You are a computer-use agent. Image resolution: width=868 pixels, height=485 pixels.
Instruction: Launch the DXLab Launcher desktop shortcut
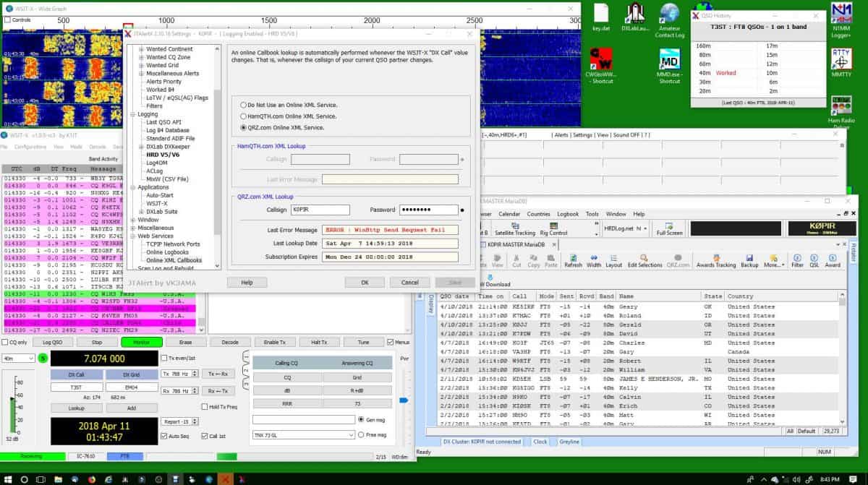pos(635,17)
